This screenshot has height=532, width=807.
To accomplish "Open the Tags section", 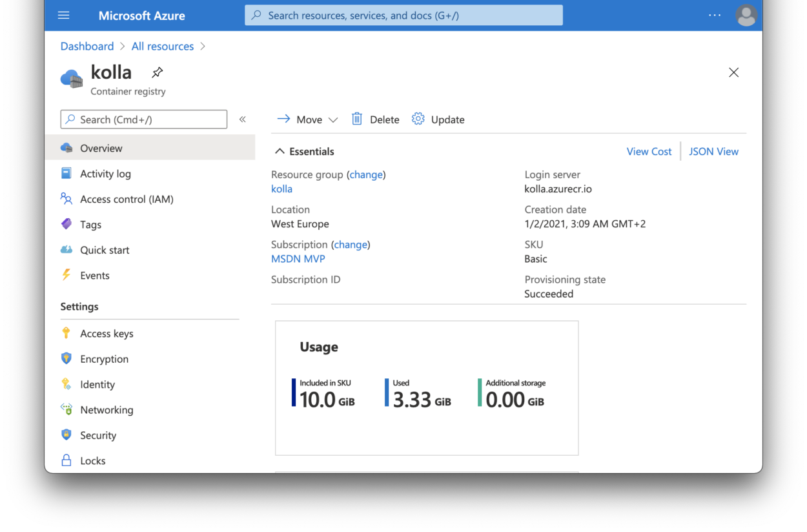I will (90, 224).
